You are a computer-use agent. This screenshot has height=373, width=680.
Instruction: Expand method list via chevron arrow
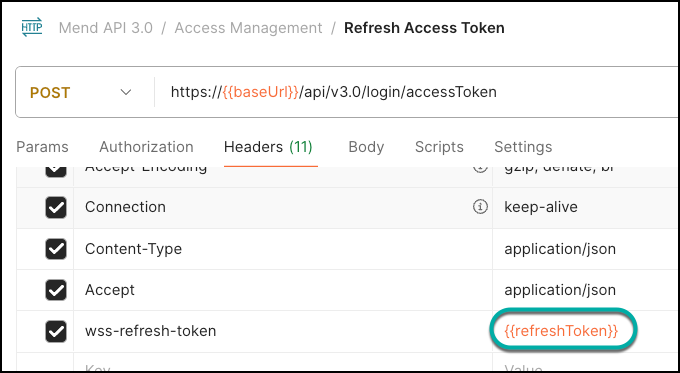click(126, 92)
